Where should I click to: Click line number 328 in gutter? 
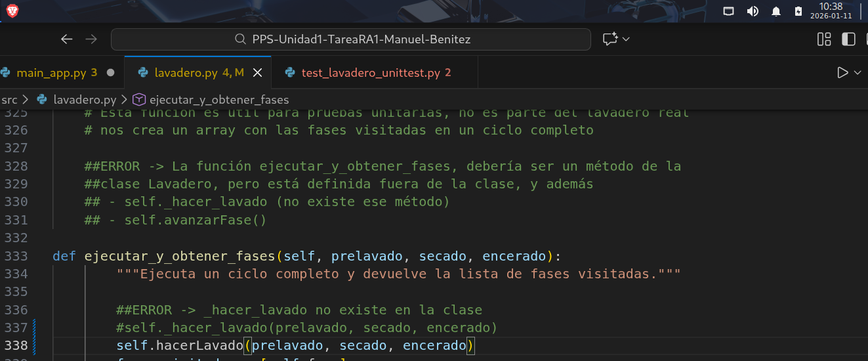click(x=16, y=166)
